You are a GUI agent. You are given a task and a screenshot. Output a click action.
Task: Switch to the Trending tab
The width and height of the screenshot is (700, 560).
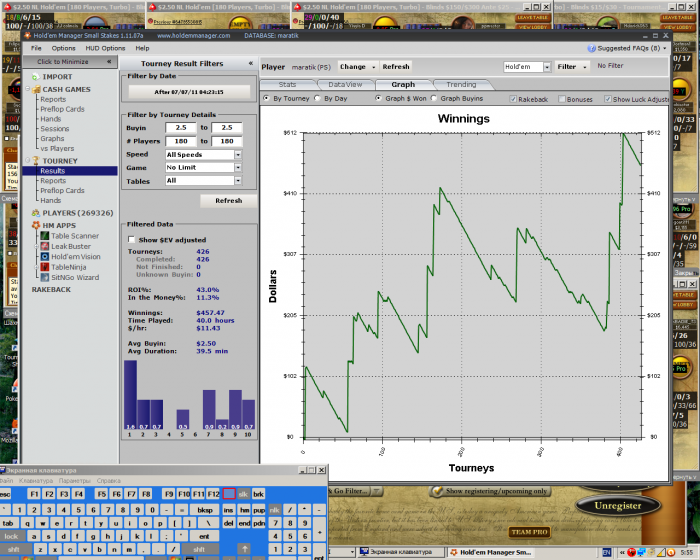(461, 85)
